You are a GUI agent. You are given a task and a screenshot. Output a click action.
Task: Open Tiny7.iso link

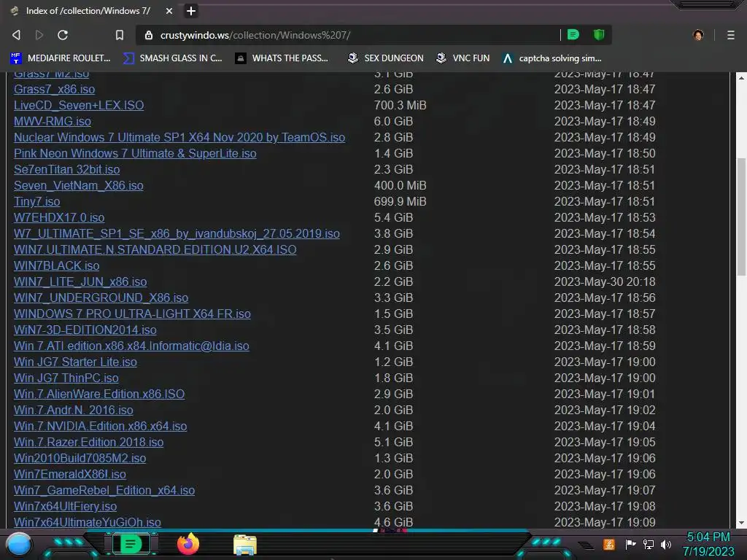[x=36, y=201]
